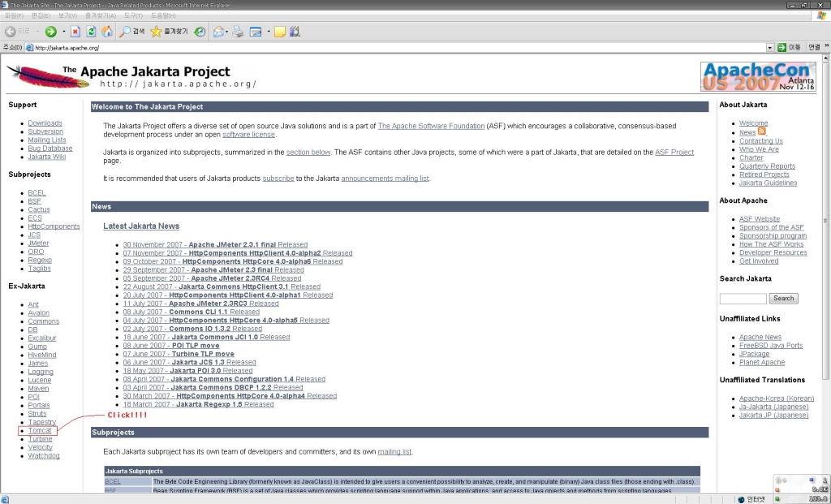Click the ApacheCon US 2007 banner

[x=759, y=77]
